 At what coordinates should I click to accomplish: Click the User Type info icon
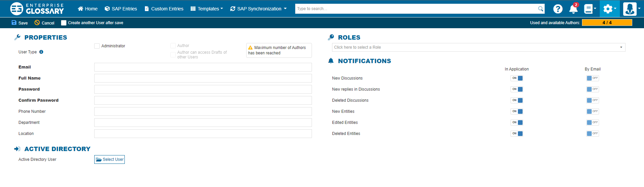tap(41, 52)
